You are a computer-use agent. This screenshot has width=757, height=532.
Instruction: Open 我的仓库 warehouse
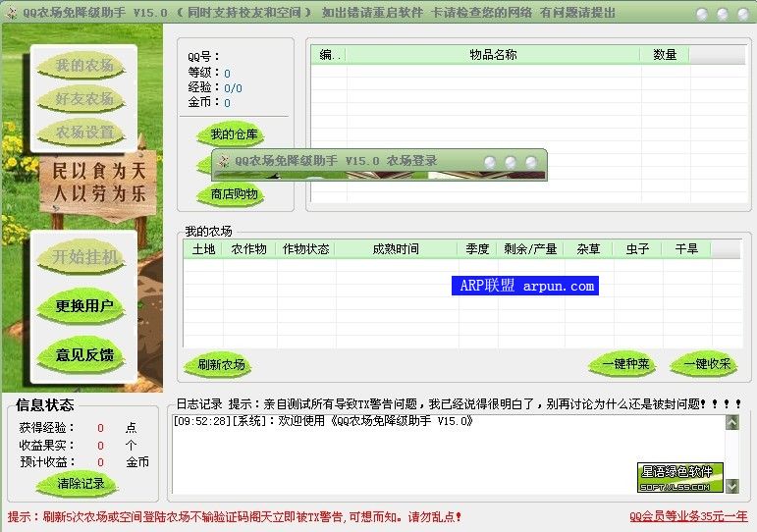[x=232, y=134]
